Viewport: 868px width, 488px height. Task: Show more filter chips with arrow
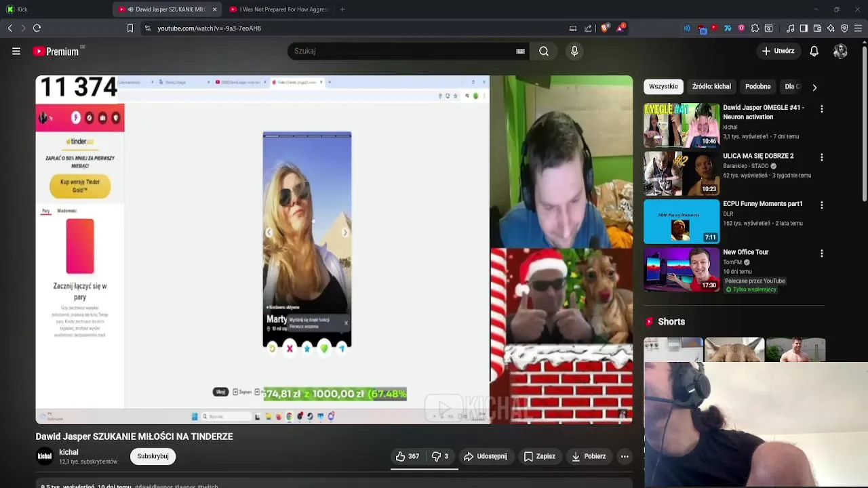pyautogui.click(x=814, y=87)
